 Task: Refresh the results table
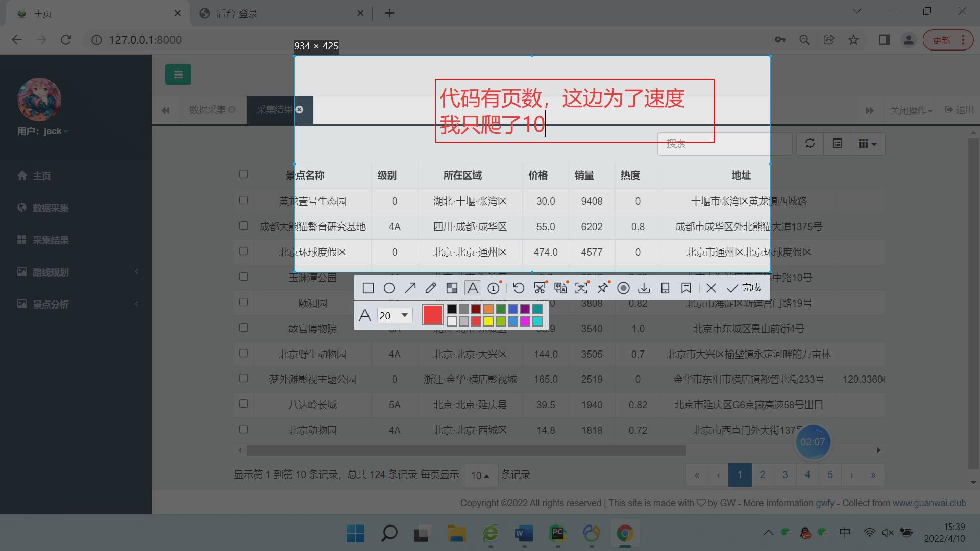click(810, 143)
